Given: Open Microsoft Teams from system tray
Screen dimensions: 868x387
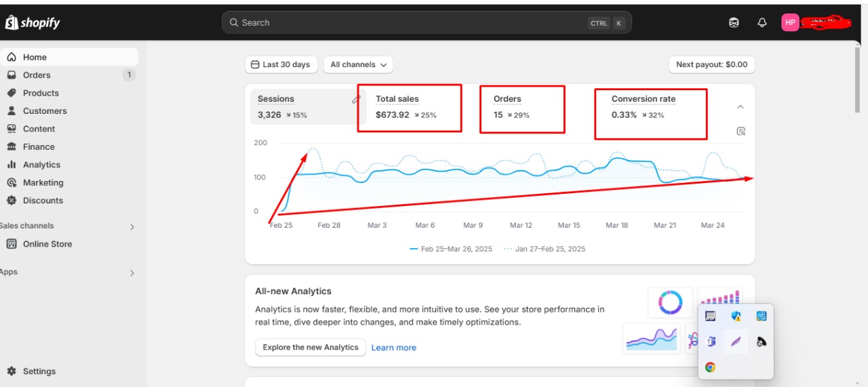Looking at the screenshot, I should tap(711, 342).
